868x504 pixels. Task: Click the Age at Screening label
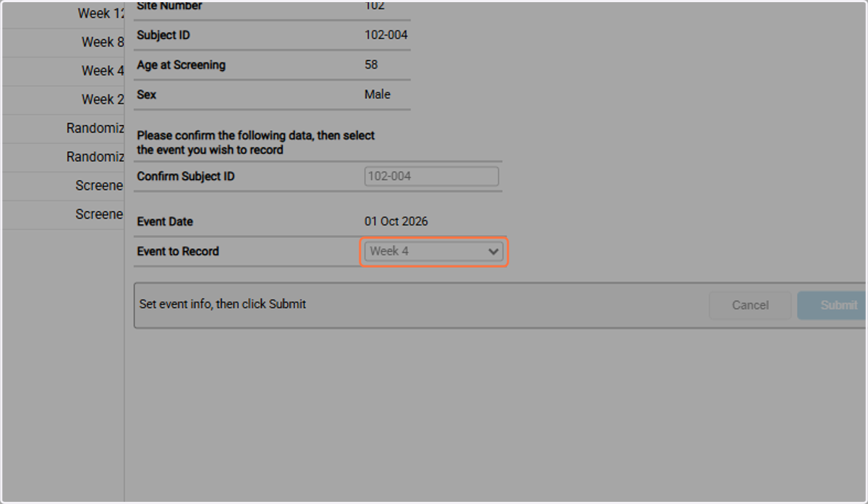[182, 65]
